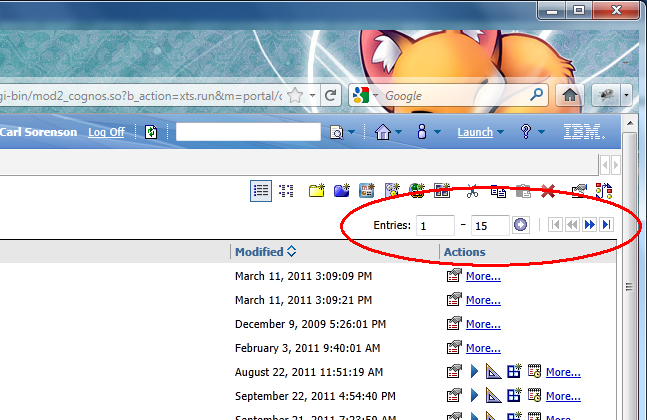Viewport: 647px width, 420px height.
Task: Click the first-page navigation arrow
Action: [x=555, y=225]
